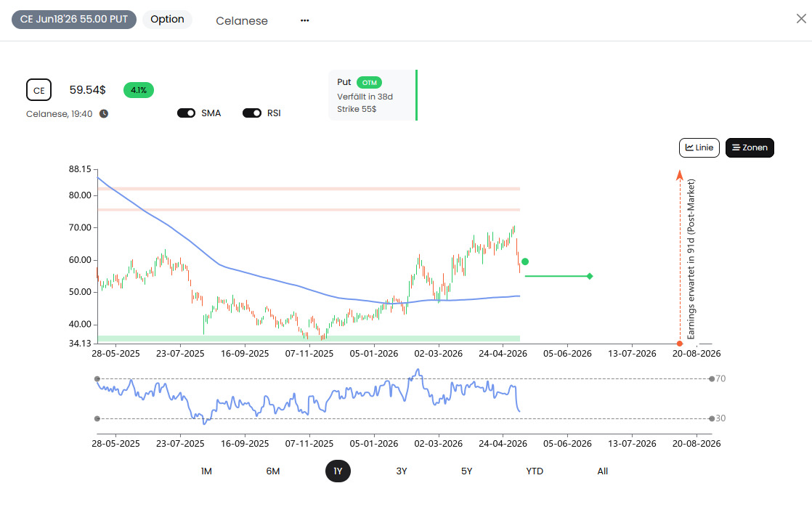The image size is (812, 515).
Task: Toggle the RSI indicator switch
Action: 252,113
